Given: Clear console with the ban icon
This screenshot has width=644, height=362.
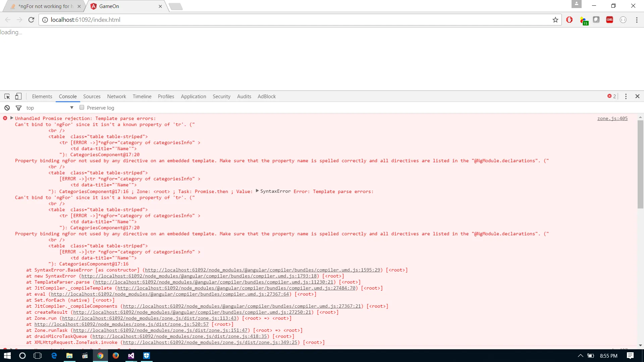Looking at the screenshot, I should 7,108.
